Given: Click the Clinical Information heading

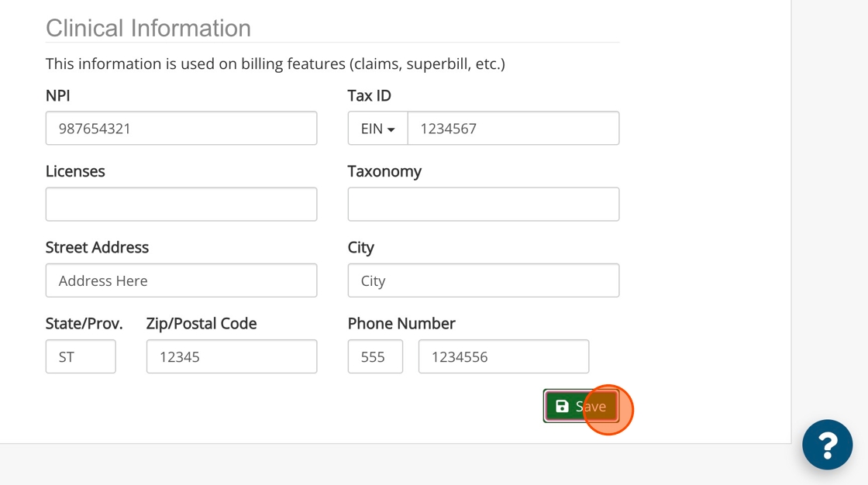Looking at the screenshot, I should tap(148, 28).
